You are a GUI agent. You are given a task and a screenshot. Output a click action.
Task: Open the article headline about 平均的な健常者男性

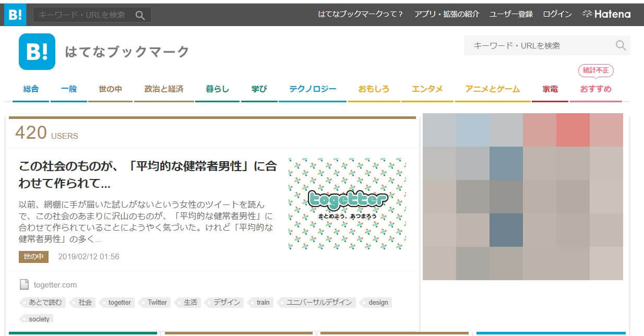coord(148,175)
